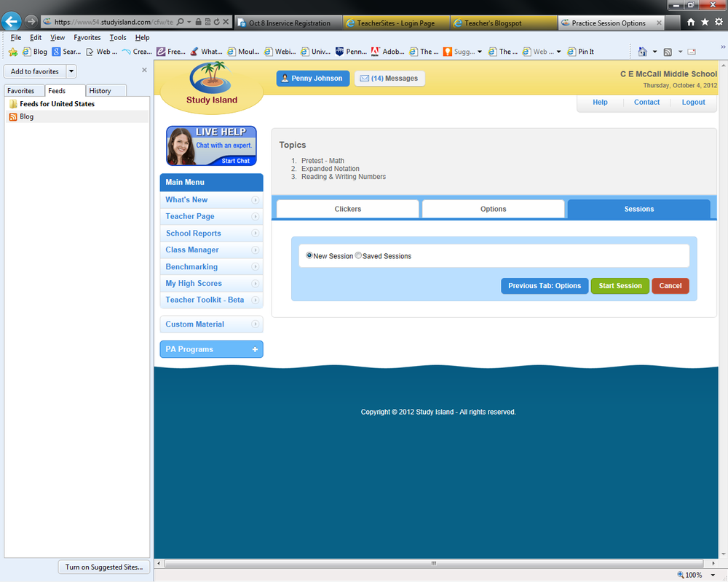This screenshot has width=728, height=582.
Task: Open the (14) Messages envelope icon
Action: pos(364,78)
